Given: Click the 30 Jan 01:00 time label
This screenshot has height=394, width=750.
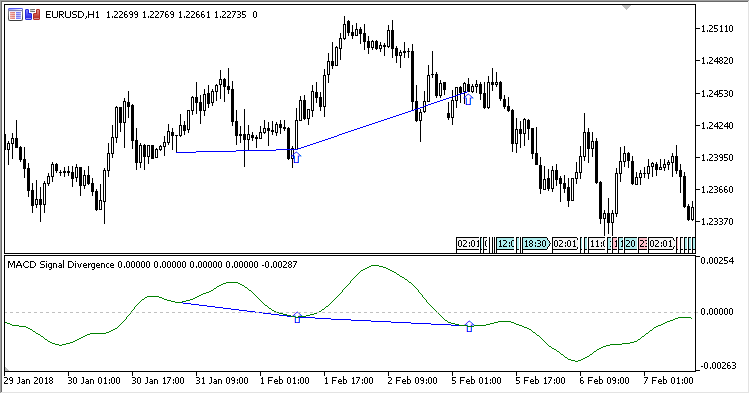Looking at the screenshot, I should 94,381.
